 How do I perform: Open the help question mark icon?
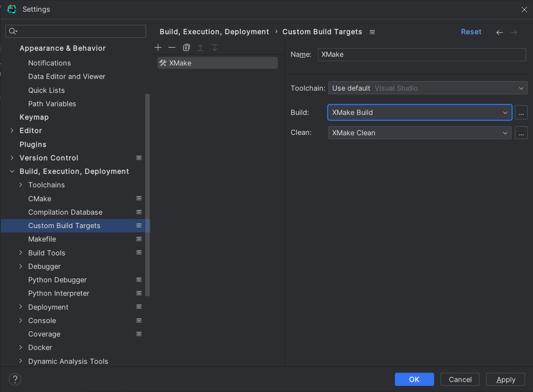[15, 379]
